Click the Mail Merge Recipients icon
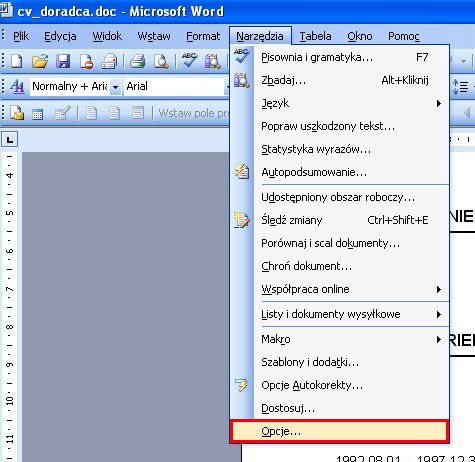This screenshot has width=475, height=462. (x=63, y=113)
